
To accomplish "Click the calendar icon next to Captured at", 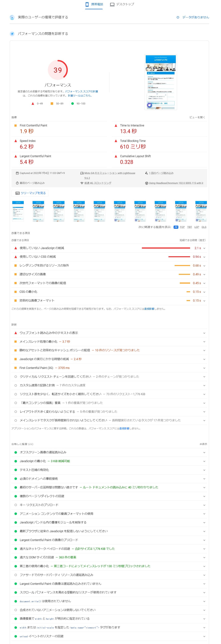I will pyautogui.click(x=17, y=173).
